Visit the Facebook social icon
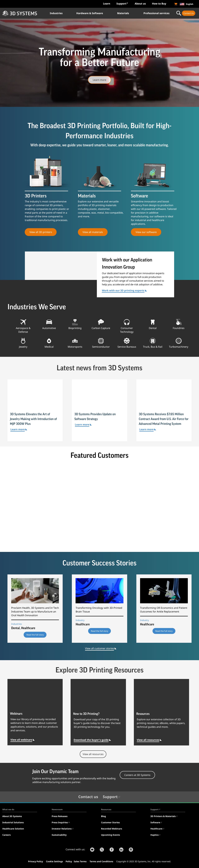Viewport: 199px width, 868px height. pyautogui.click(x=112, y=850)
